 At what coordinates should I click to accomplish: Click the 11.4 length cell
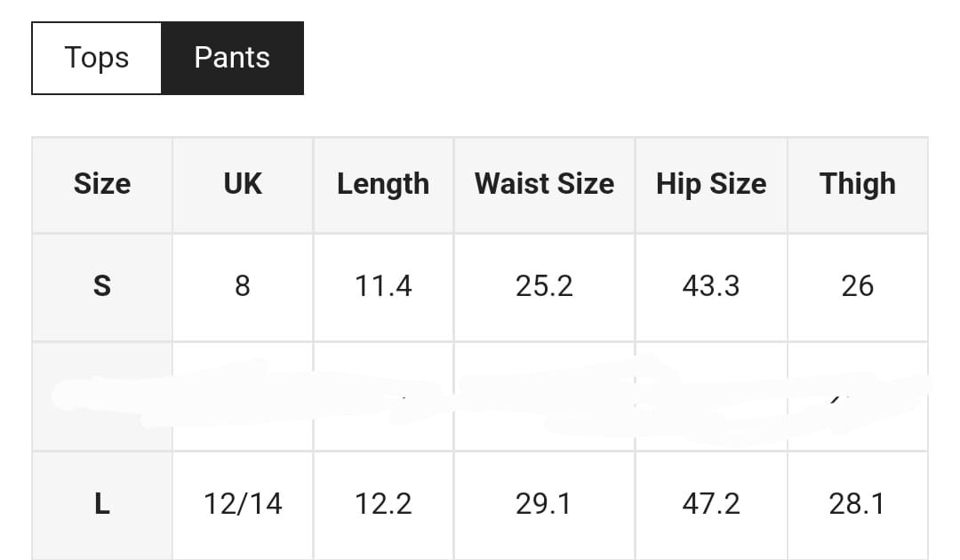[x=383, y=286]
